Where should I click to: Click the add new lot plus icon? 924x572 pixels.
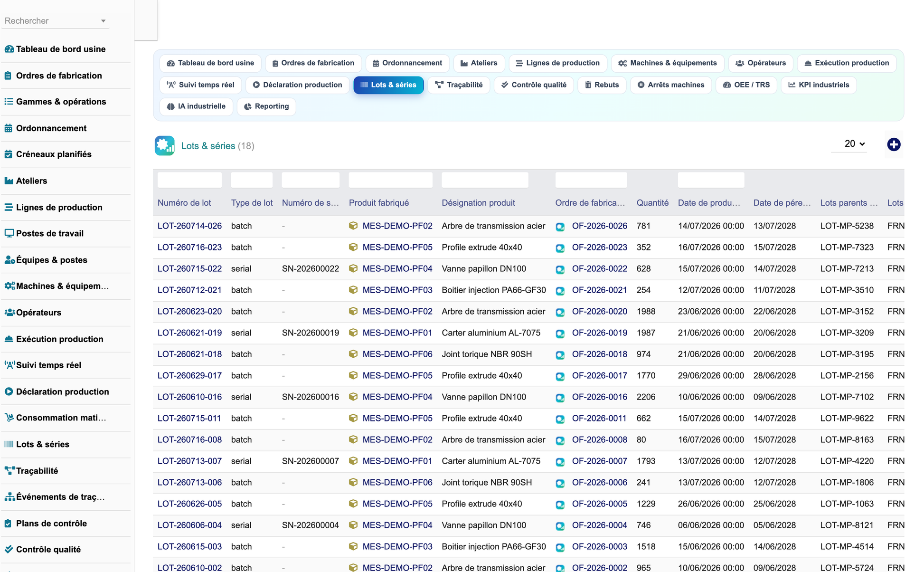click(894, 144)
